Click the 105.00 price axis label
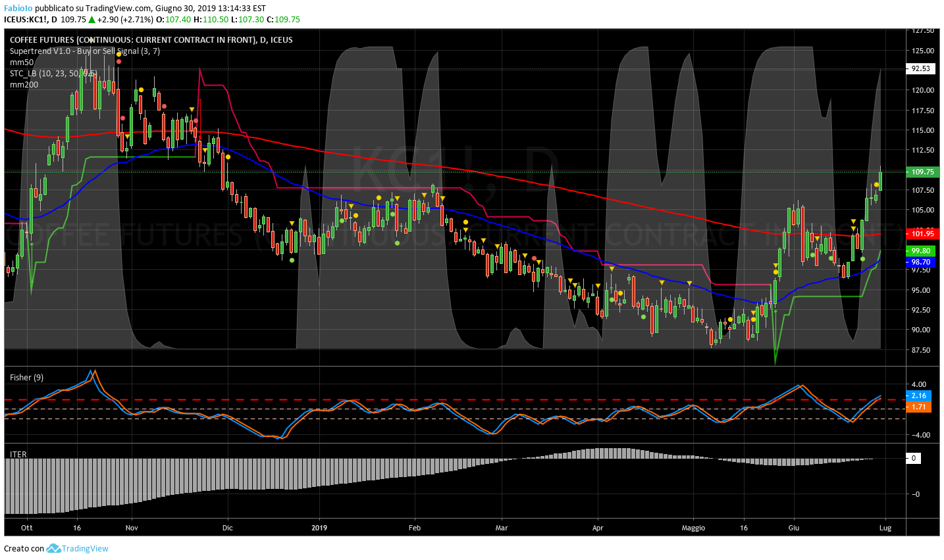The height and width of the screenshot is (560, 944). 923,211
